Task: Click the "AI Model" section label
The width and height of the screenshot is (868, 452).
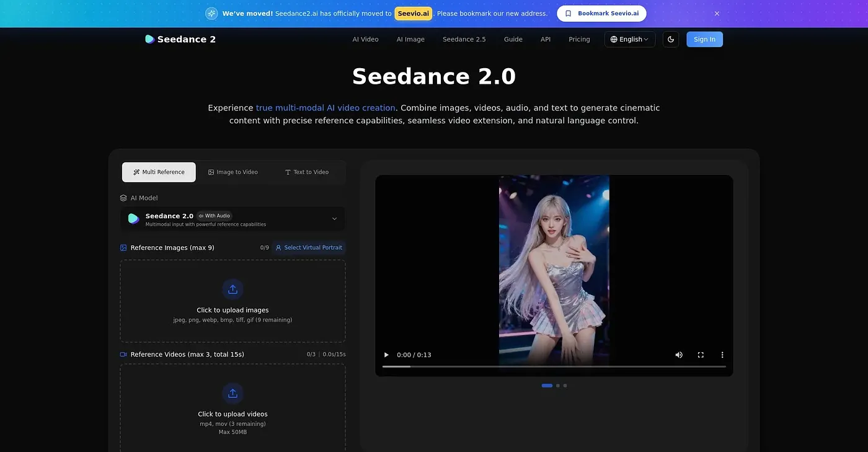Action: [144, 198]
